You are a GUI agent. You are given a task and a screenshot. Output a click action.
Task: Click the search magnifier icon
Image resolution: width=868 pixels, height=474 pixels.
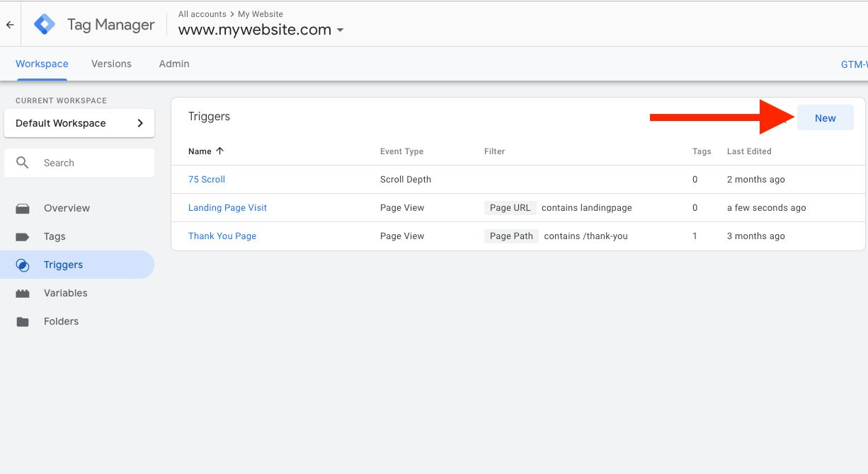(22, 163)
